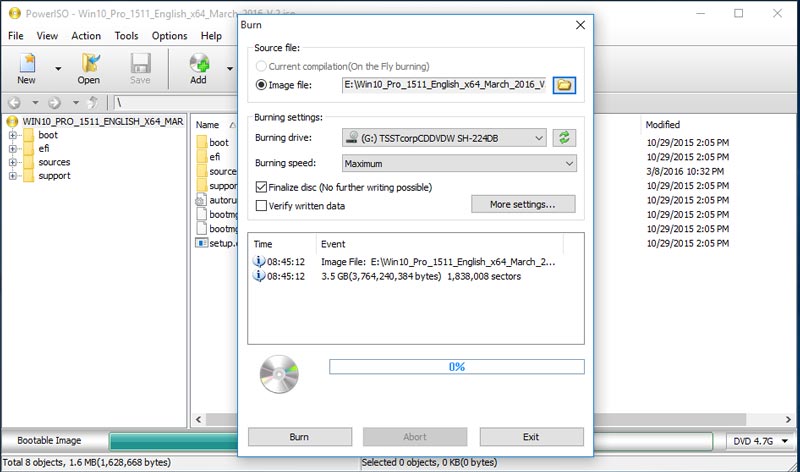Click the info icon of sectors log entry
The height and width of the screenshot is (472, 800).
259,276
